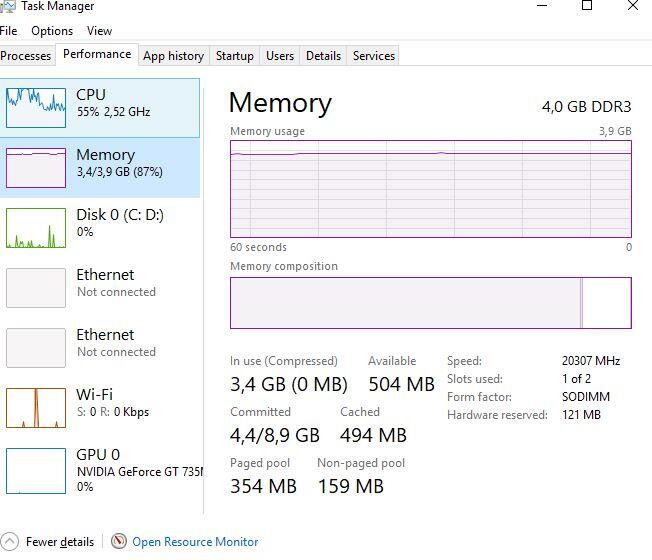Click the first Ethernet graph thumbnail
Image resolution: width=652 pixels, height=560 pixels.
point(36,287)
